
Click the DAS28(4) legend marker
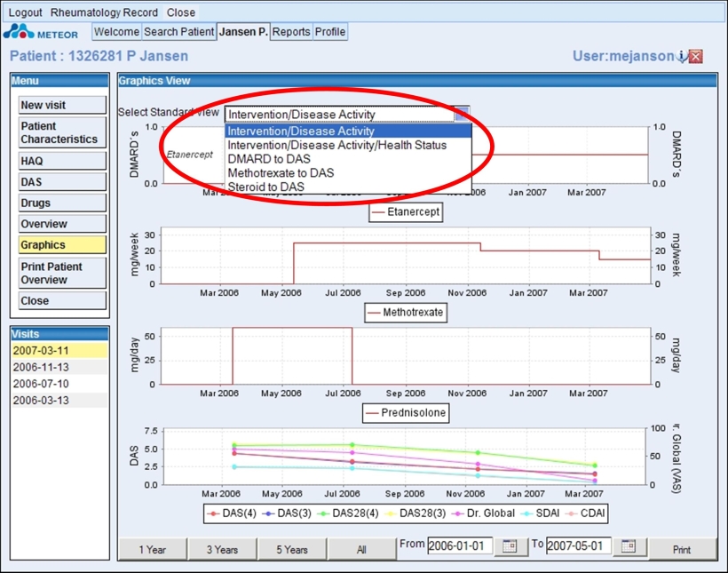323,513
